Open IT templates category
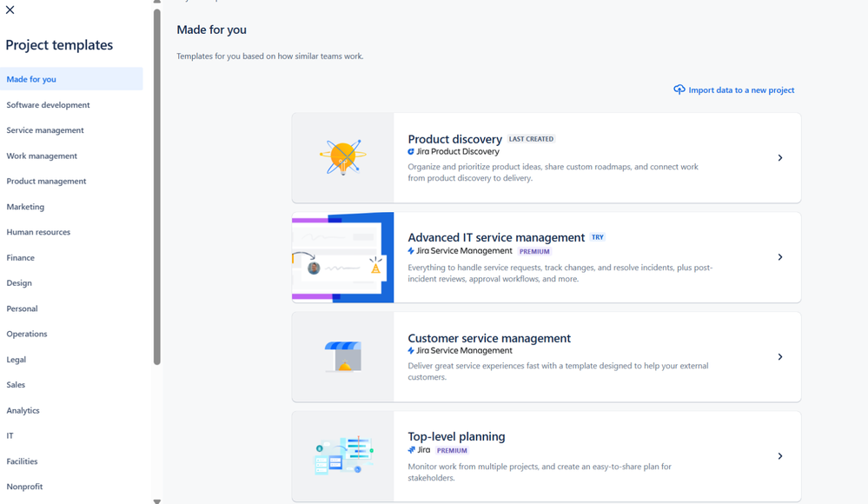Screen dimensions: 868x504 tap(10, 436)
